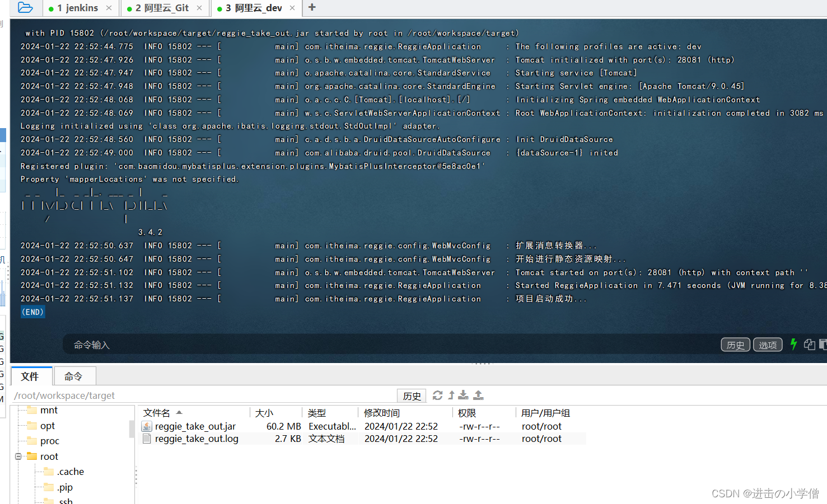Click the upload file icon

[478, 395]
